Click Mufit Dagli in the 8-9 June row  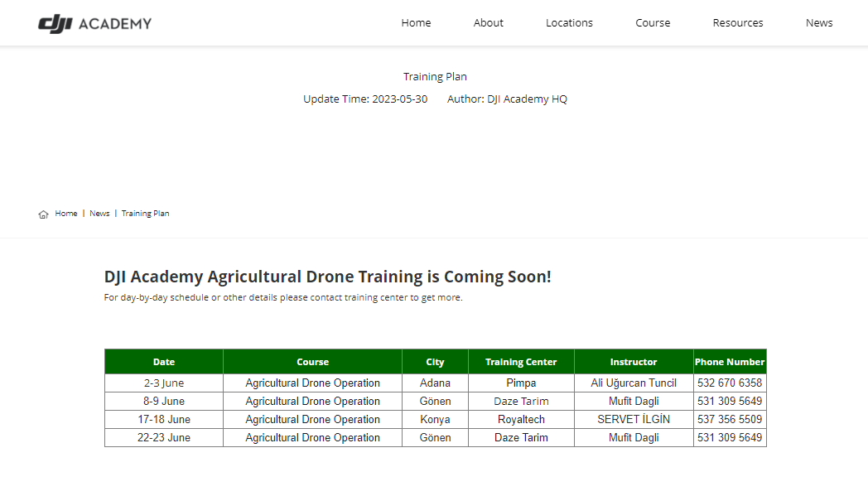click(x=634, y=402)
